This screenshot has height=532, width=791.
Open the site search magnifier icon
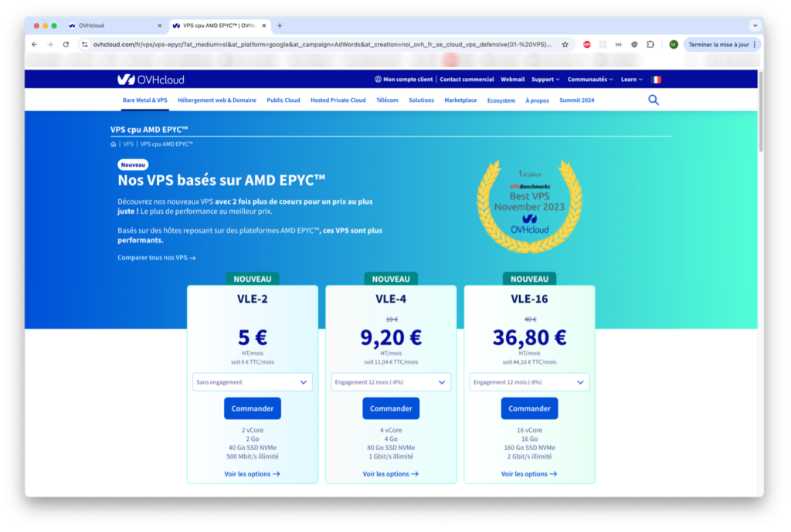point(654,100)
